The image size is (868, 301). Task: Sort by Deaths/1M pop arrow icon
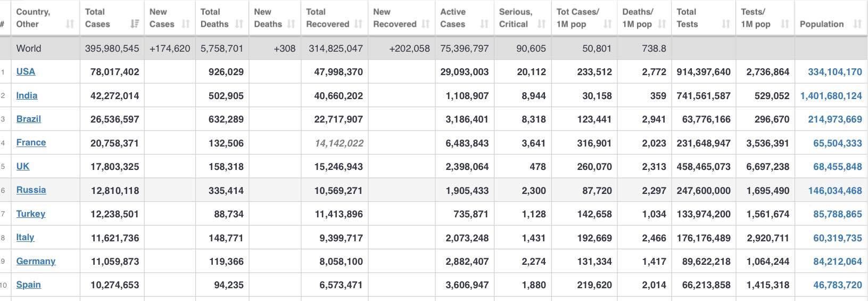tap(662, 24)
